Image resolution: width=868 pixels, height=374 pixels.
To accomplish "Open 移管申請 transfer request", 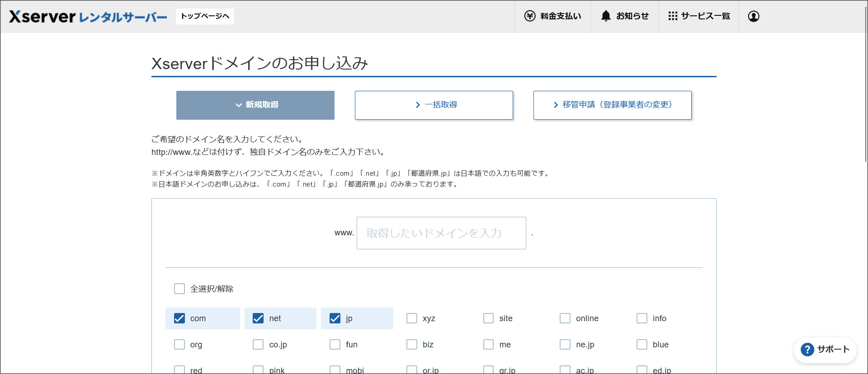I will coord(613,105).
